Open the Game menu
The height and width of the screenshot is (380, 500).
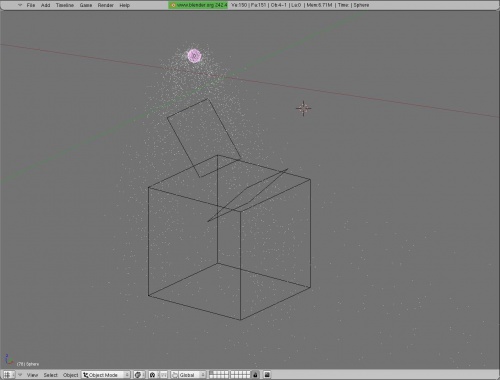click(86, 5)
